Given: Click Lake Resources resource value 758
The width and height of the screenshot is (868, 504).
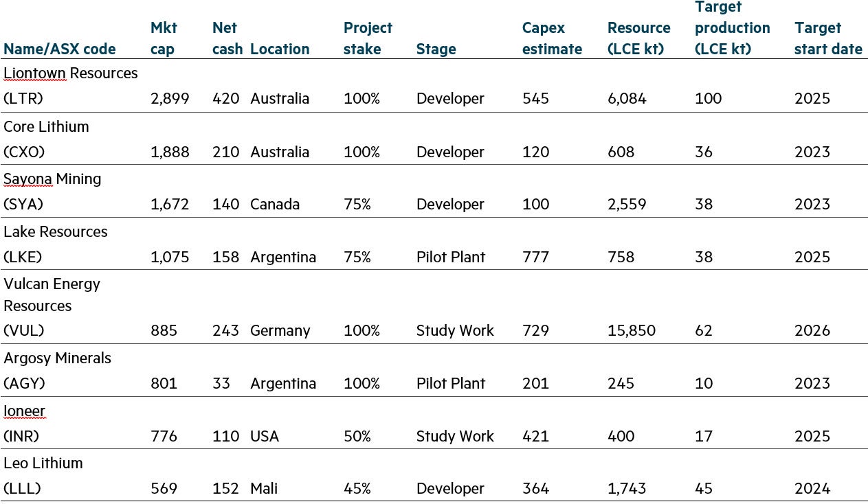Looking at the screenshot, I should point(621,257).
